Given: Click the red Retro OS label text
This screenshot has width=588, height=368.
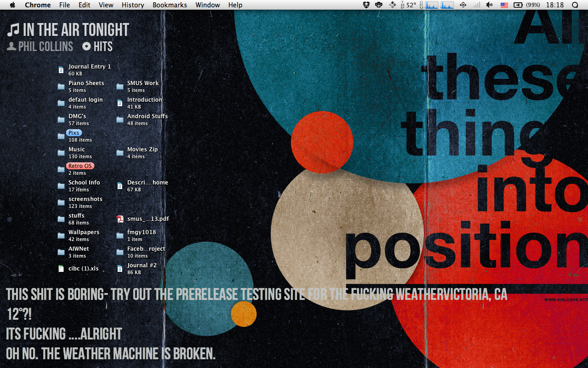Looking at the screenshot, I should pos(80,166).
